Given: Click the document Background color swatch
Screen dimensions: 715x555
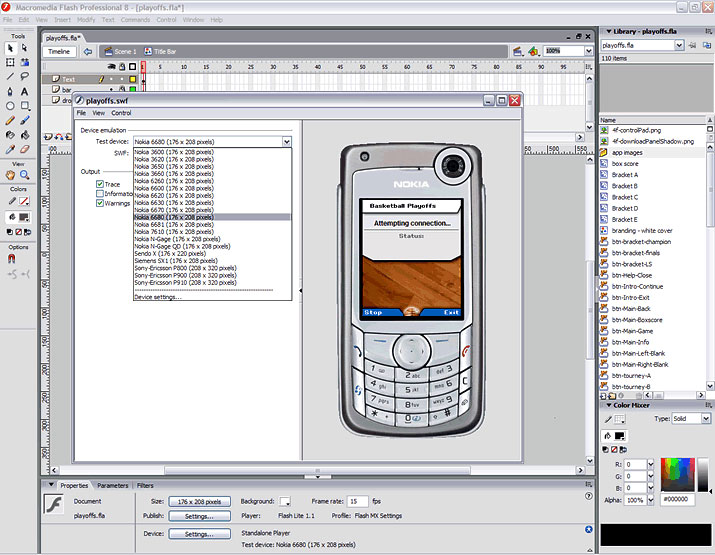Looking at the screenshot, I should (x=285, y=501).
